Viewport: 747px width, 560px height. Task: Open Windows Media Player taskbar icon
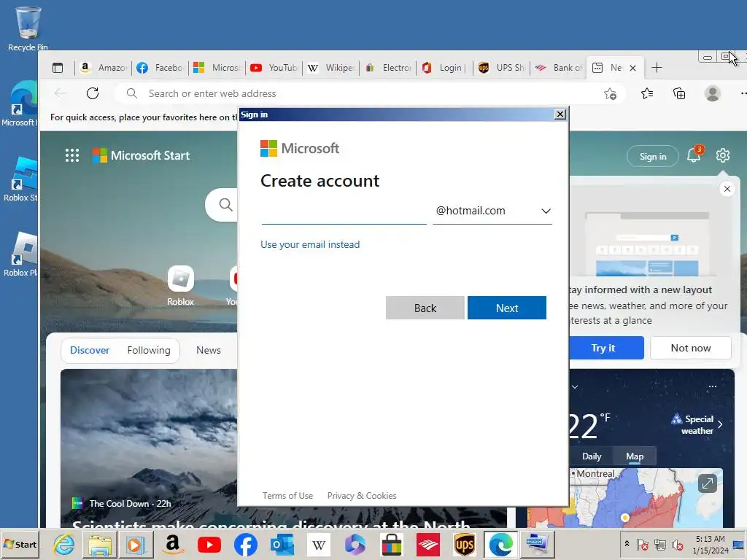coord(135,544)
